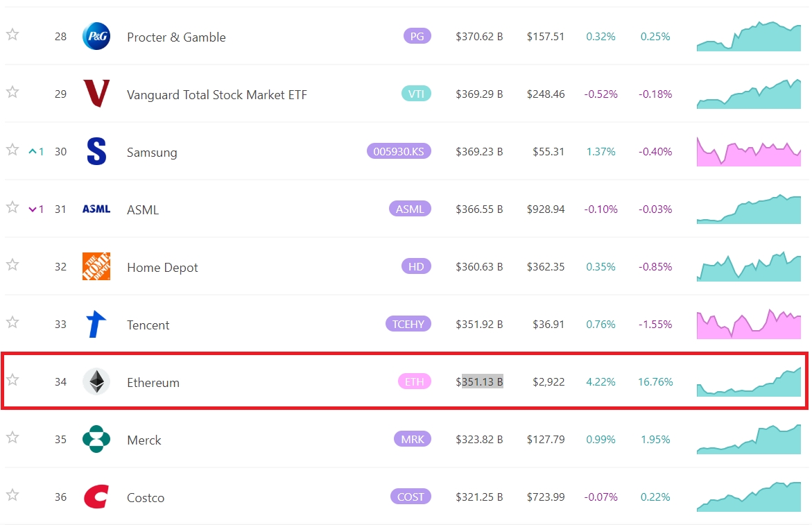Click the Home Depot orange logo
The image size is (812, 525).
pyautogui.click(x=96, y=266)
